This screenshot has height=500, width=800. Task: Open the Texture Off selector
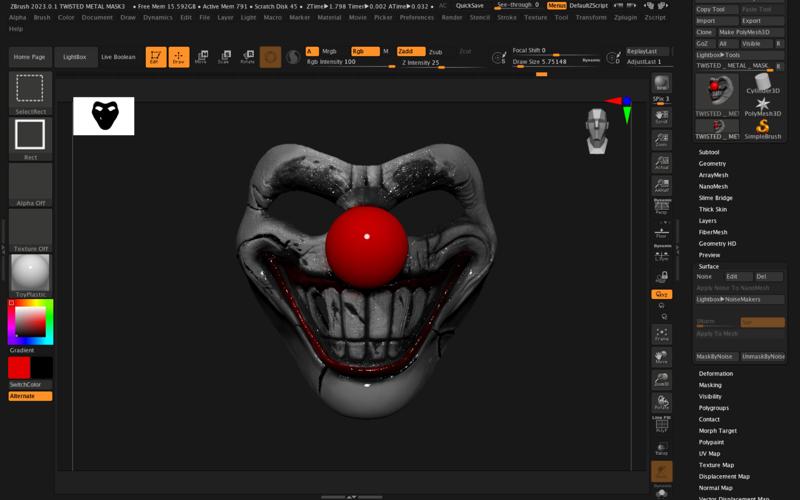tap(31, 231)
